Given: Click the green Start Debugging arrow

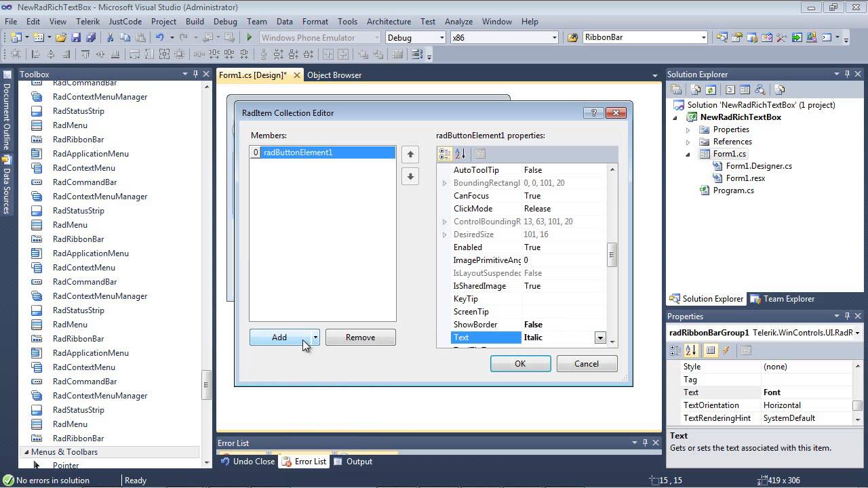Looking at the screenshot, I should (x=250, y=38).
